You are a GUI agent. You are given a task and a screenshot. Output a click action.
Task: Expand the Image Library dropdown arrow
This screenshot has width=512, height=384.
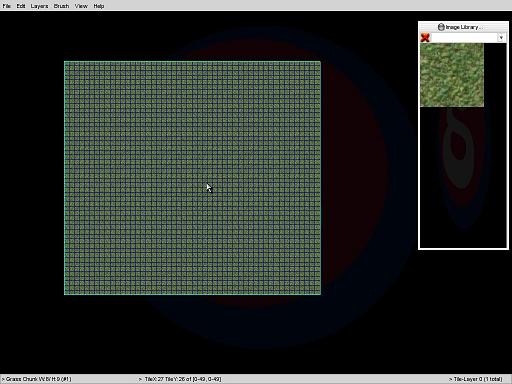(501, 38)
